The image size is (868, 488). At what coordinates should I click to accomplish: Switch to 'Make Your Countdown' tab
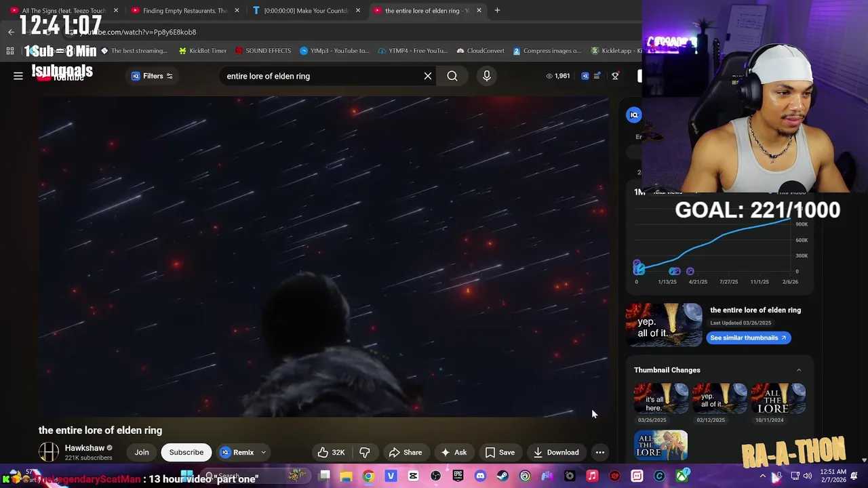tap(307, 10)
